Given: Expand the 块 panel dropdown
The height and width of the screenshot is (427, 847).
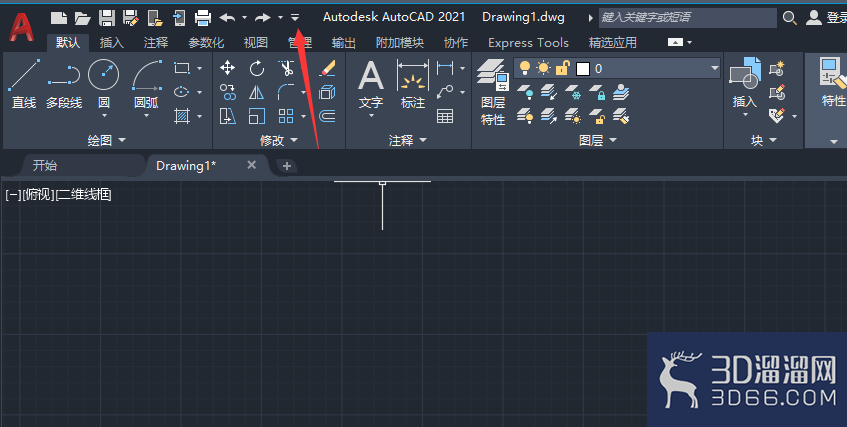Looking at the screenshot, I should click(x=763, y=141).
